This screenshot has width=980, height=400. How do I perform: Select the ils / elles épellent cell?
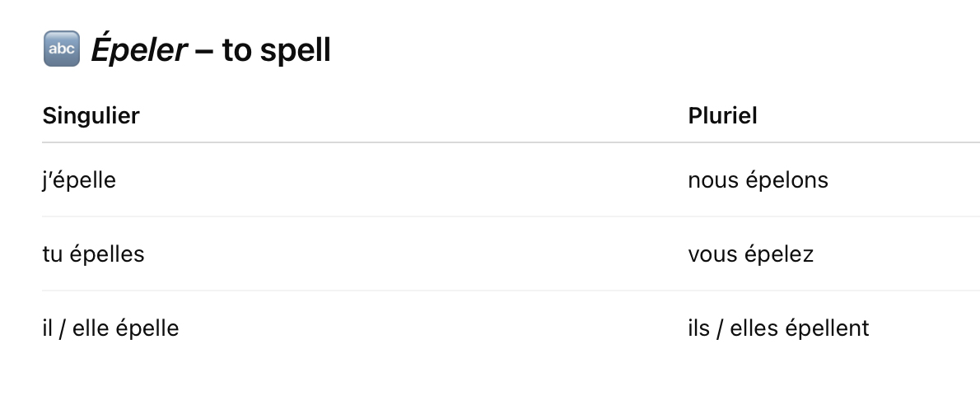[x=833, y=328]
